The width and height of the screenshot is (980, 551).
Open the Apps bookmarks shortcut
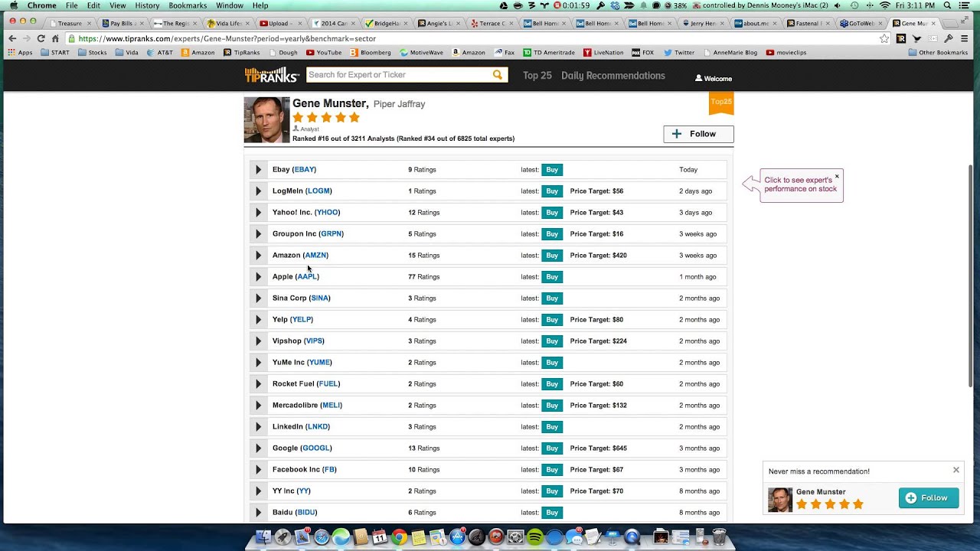click(x=20, y=53)
